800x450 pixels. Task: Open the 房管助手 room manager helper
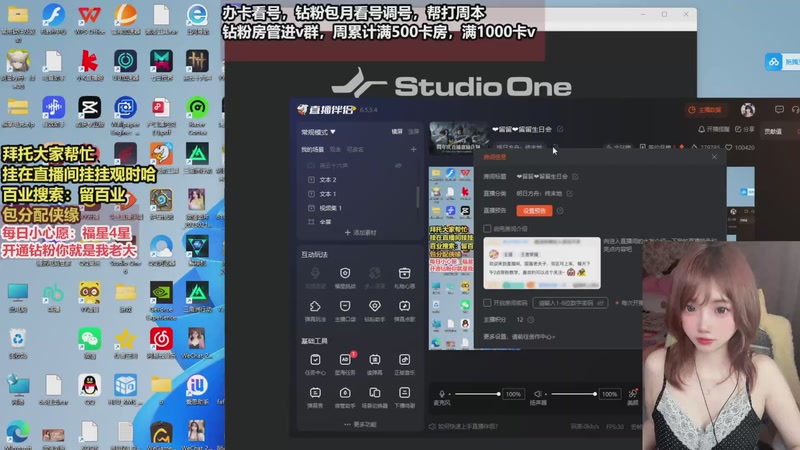(345, 397)
